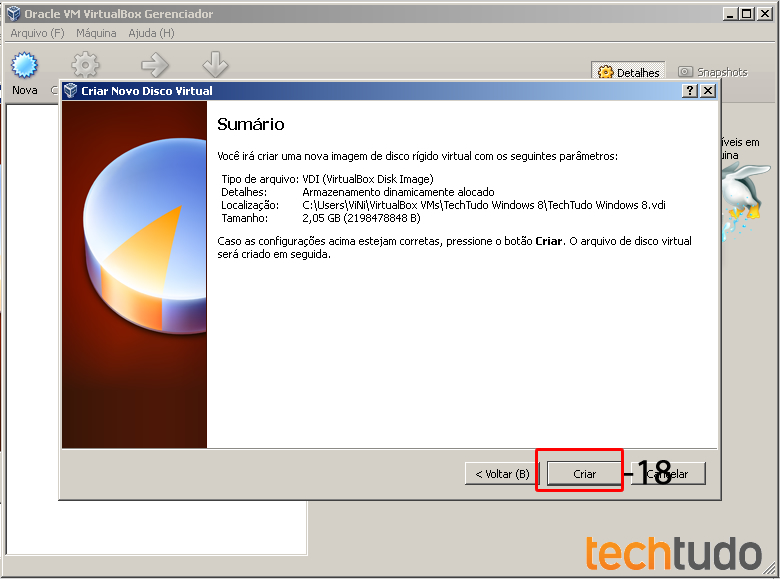Click the Criar button

(585, 474)
